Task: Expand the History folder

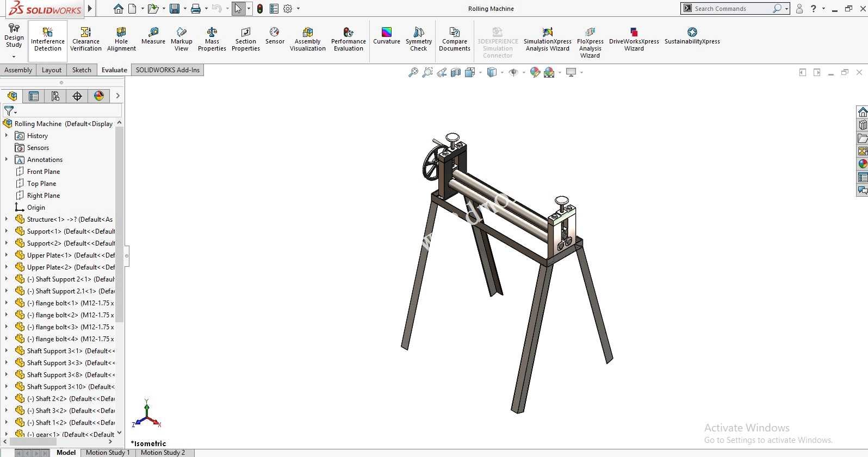Action: click(7, 136)
